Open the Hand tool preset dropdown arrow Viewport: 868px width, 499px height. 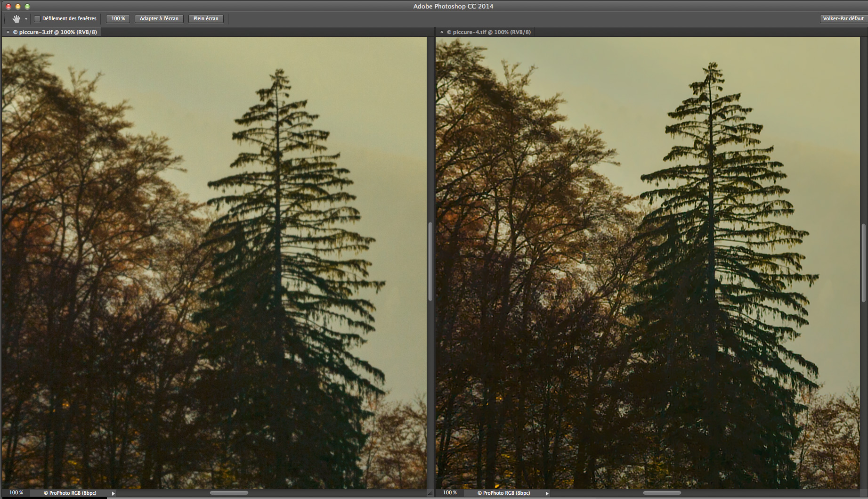pyautogui.click(x=26, y=19)
